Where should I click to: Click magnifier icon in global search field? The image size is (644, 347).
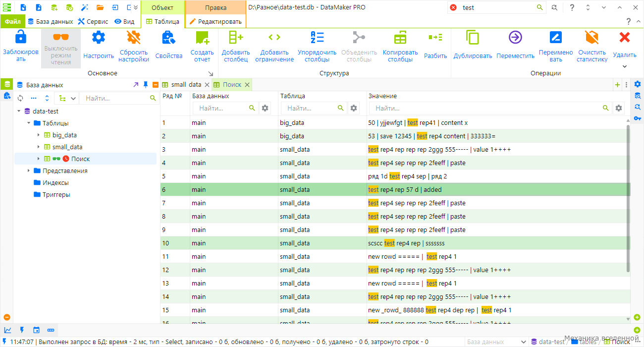539,7
